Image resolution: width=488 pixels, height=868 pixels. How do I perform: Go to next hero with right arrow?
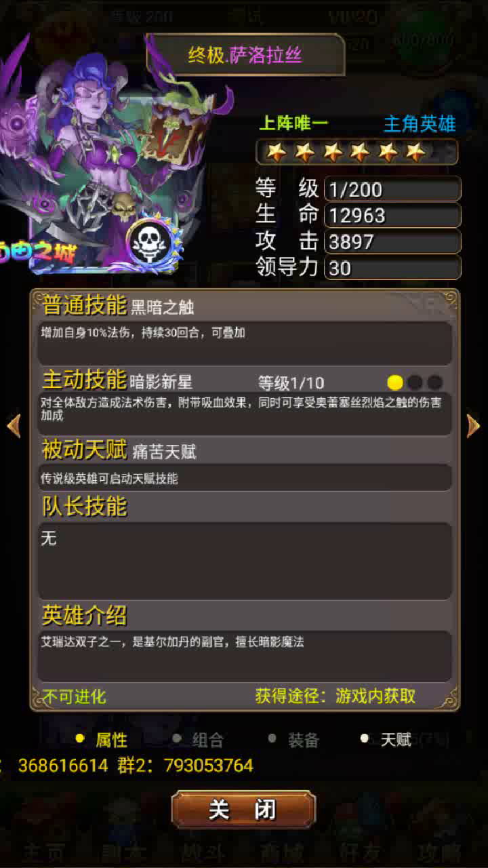pyautogui.click(x=473, y=426)
